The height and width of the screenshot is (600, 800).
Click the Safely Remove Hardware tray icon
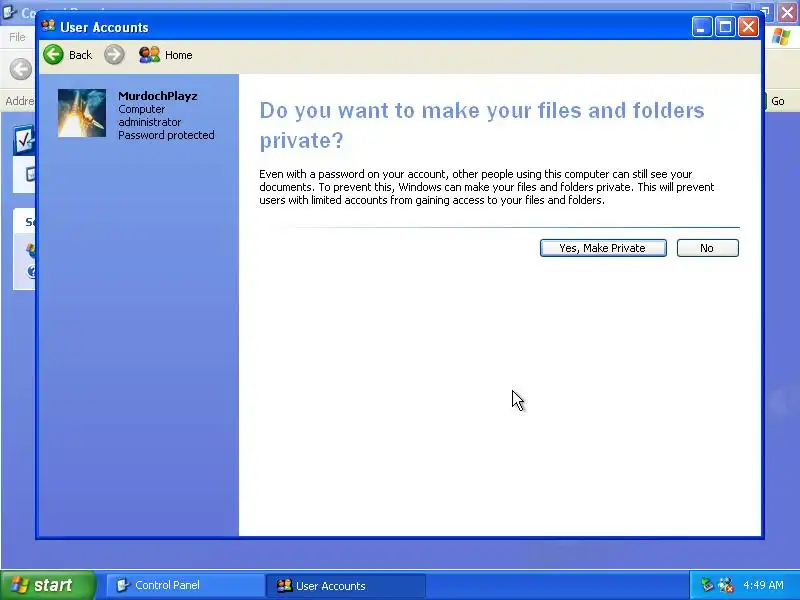(x=707, y=585)
